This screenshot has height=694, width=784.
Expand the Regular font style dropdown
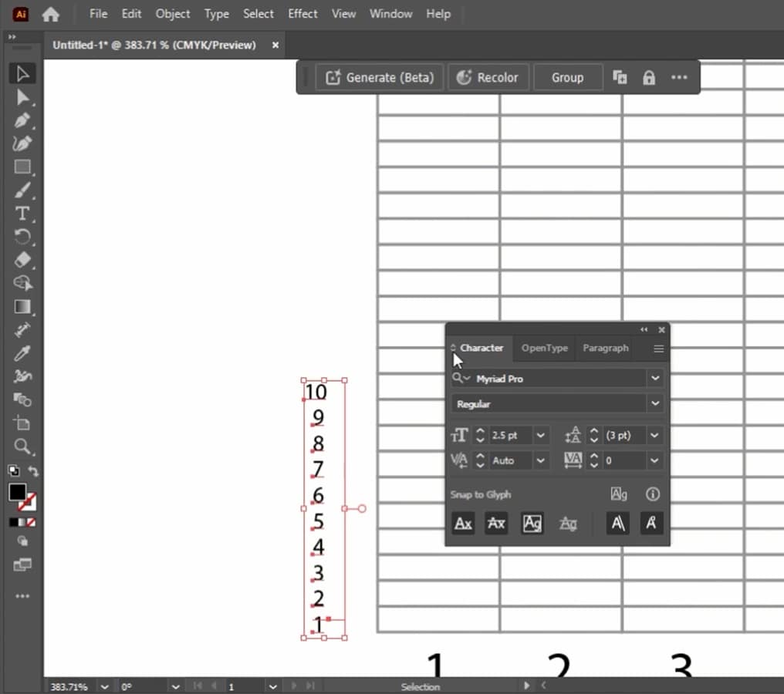[655, 404]
